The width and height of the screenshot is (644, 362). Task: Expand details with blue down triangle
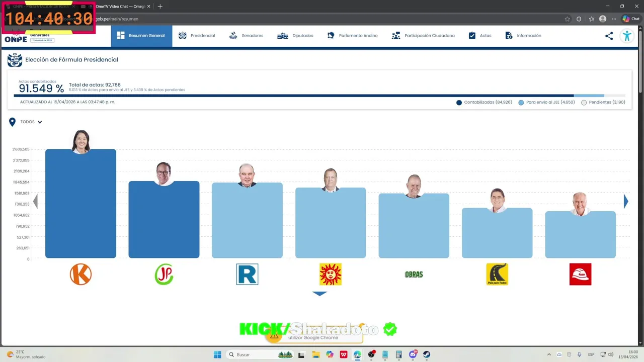pyautogui.click(x=319, y=294)
